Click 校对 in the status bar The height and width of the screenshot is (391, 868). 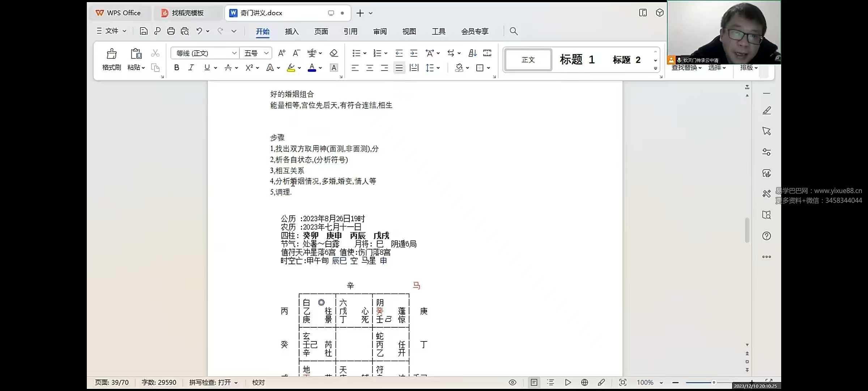tap(258, 383)
